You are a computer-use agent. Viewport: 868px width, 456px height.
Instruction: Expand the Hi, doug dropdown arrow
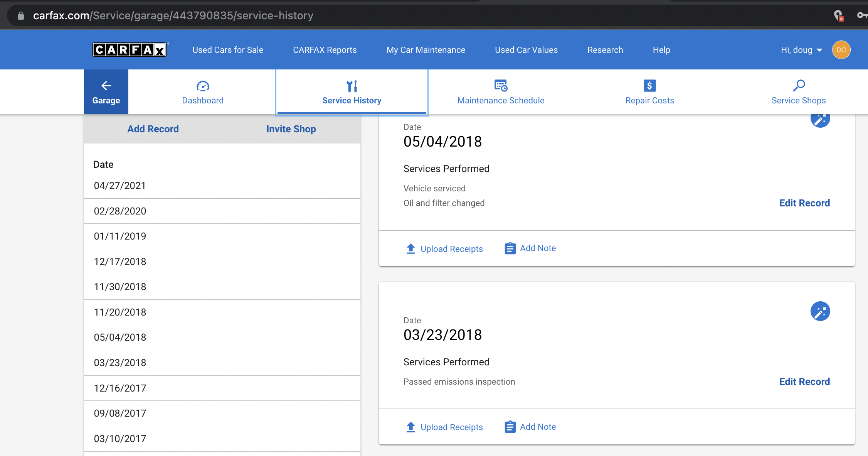[x=819, y=50]
